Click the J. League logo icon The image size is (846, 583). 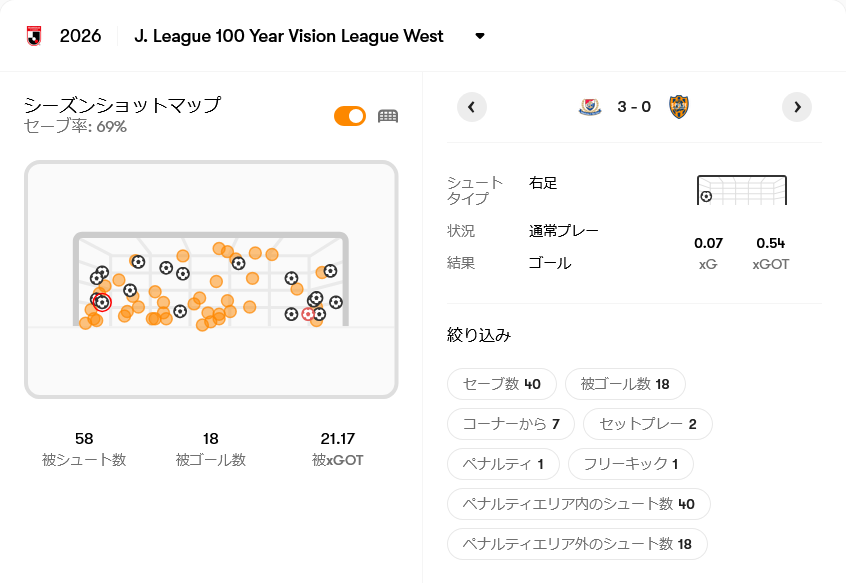(34, 36)
